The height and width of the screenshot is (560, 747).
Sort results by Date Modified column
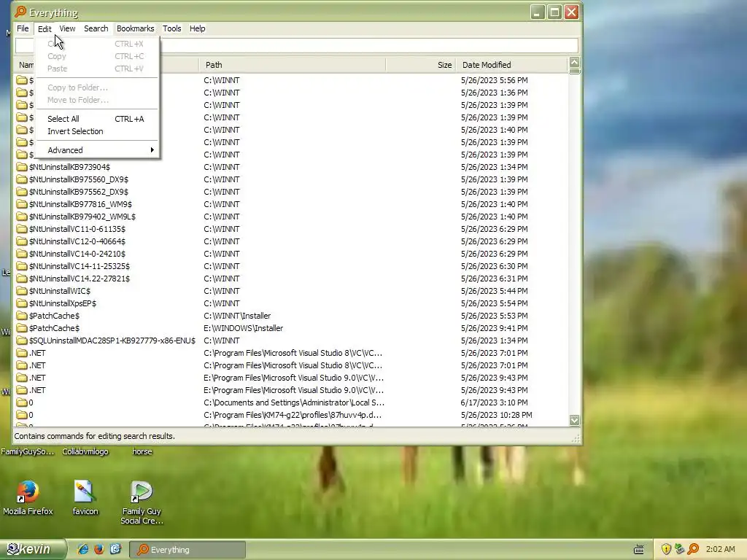512,65
